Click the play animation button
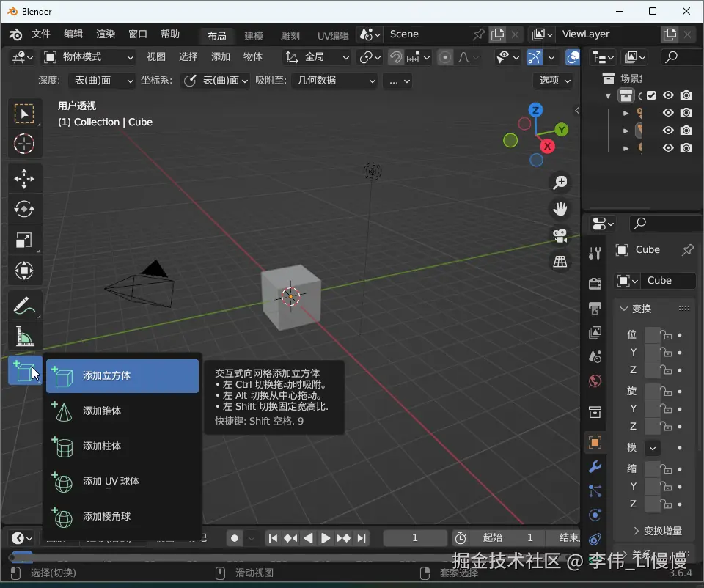 click(326, 538)
